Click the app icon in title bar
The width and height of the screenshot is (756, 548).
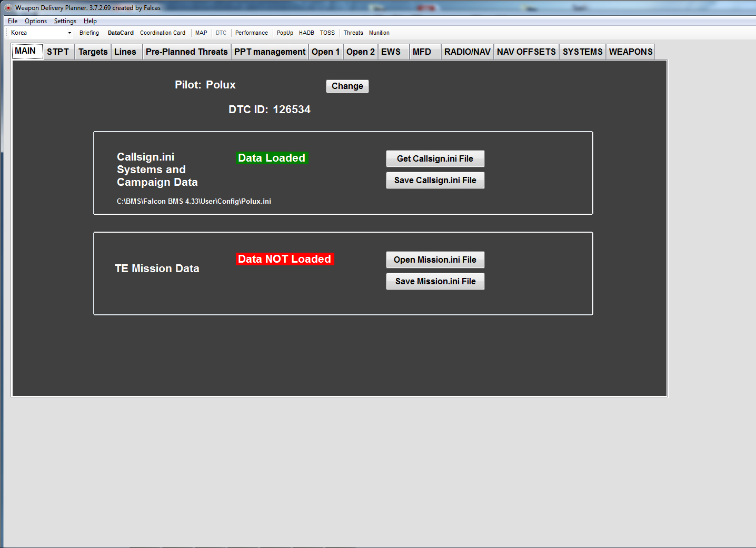(x=8, y=8)
